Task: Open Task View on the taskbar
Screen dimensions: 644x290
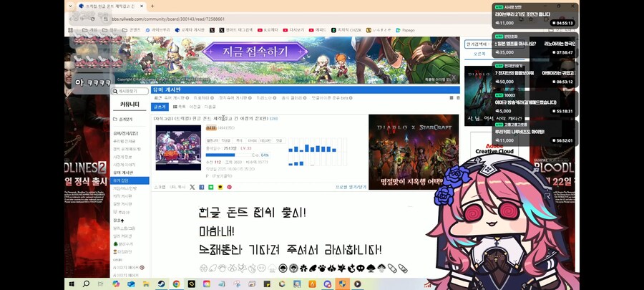Action: click(101, 284)
